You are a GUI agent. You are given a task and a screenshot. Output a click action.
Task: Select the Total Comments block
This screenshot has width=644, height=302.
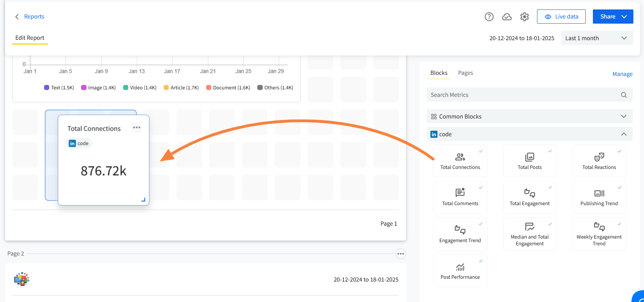(460, 197)
